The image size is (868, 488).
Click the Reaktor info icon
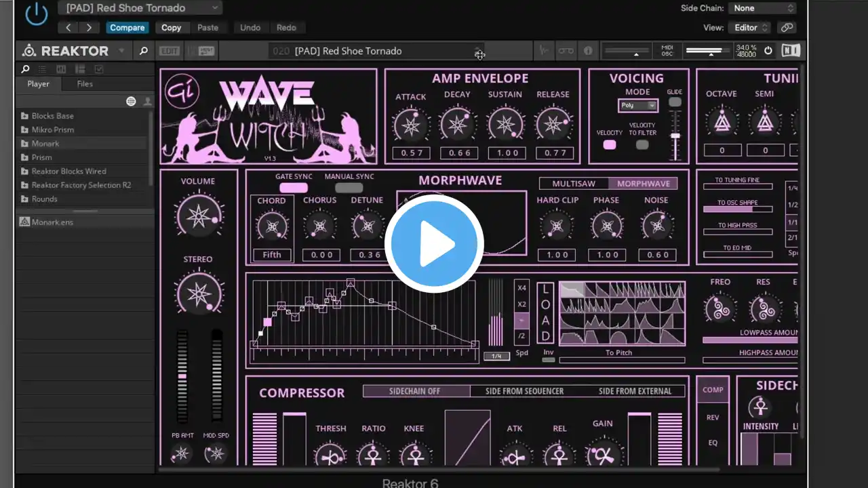588,51
